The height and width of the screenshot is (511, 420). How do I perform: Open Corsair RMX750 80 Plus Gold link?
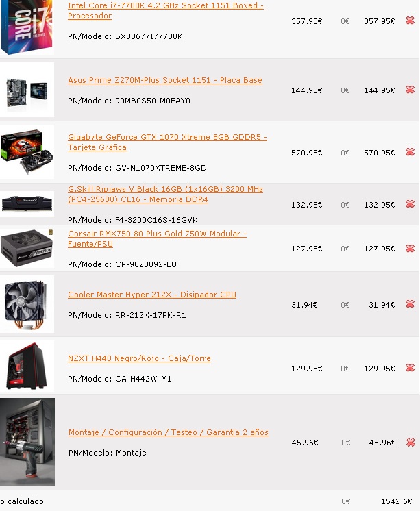pyautogui.click(x=157, y=238)
